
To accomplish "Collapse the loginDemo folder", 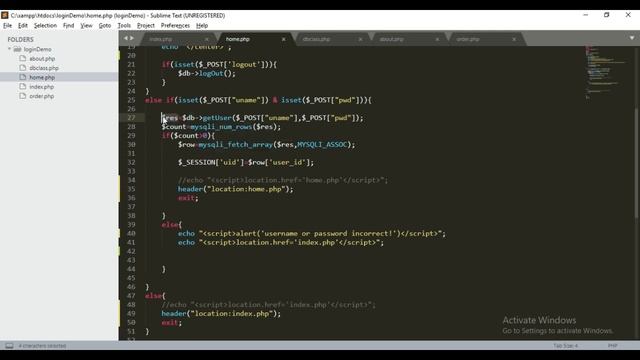I will coord(9,49).
